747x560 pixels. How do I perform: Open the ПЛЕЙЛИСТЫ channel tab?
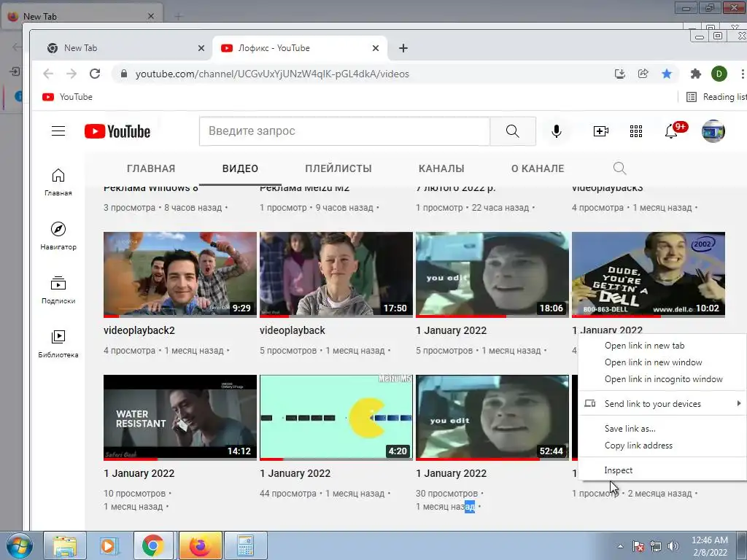338,168
